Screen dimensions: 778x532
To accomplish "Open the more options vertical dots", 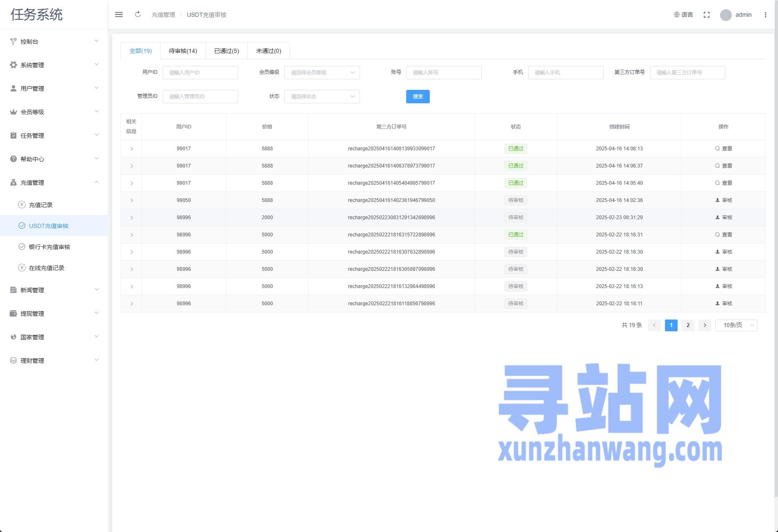I will (x=765, y=15).
